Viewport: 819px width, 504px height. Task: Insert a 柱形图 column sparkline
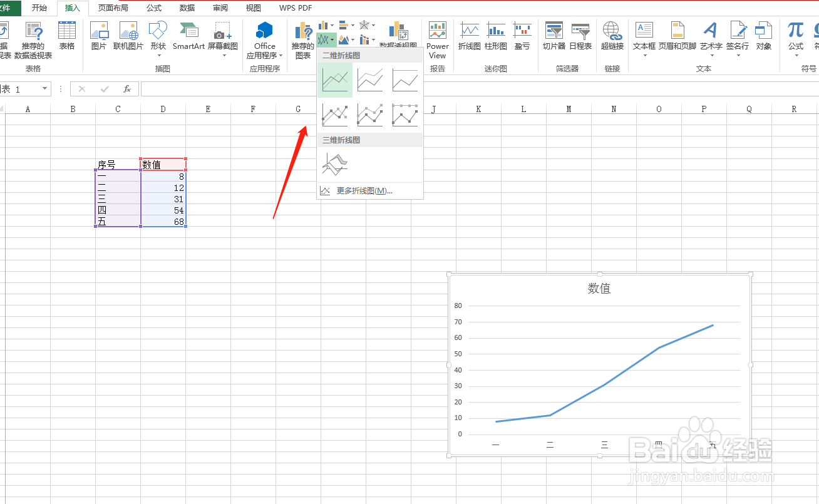tap(496, 36)
